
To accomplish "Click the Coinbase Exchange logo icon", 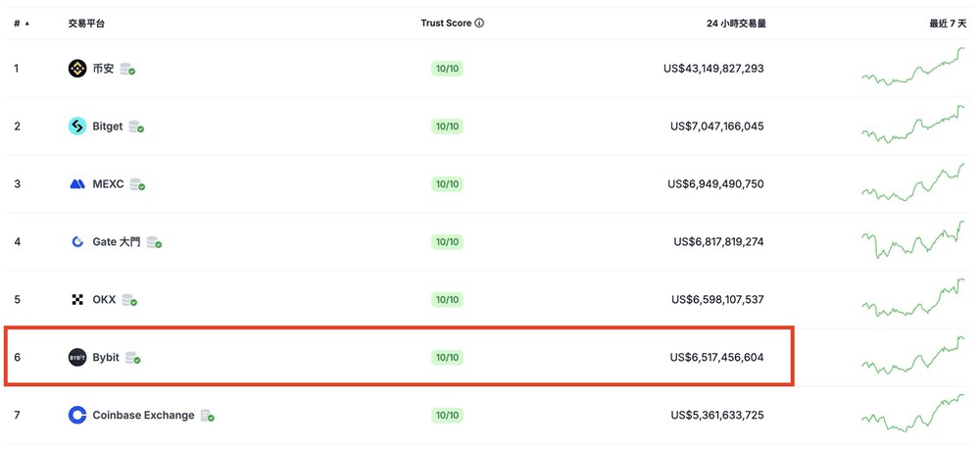I will tap(77, 415).
